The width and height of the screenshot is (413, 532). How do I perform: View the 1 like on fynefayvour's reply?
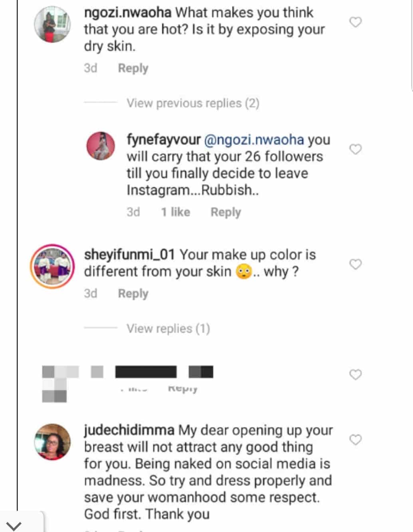[x=175, y=212]
